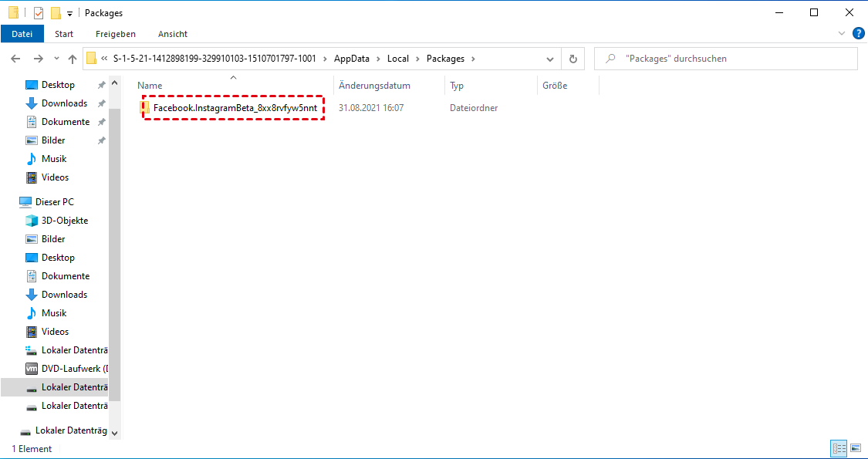The width and height of the screenshot is (868, 459).
Task: Open Bilder under Dieser PC
Action: 53,239
